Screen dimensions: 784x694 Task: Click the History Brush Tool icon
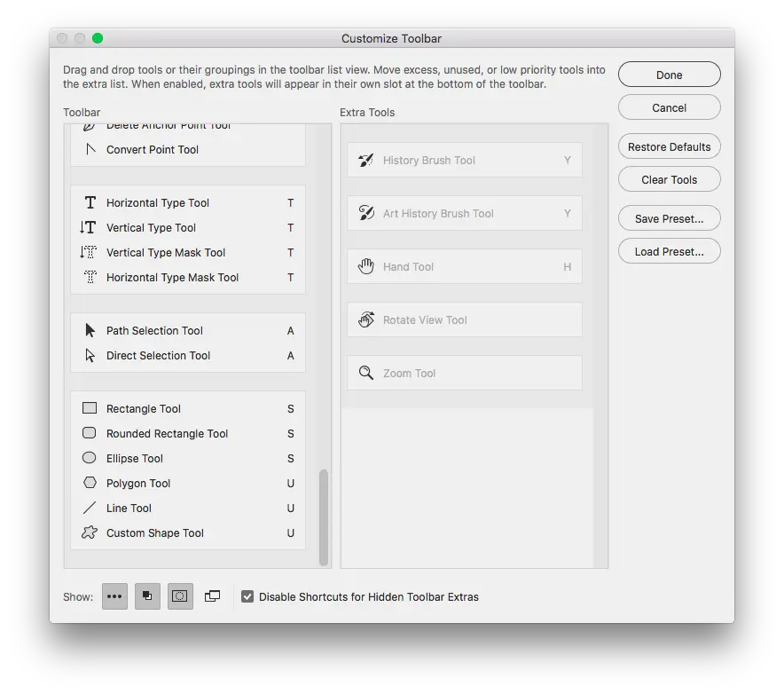click(366, 160)
